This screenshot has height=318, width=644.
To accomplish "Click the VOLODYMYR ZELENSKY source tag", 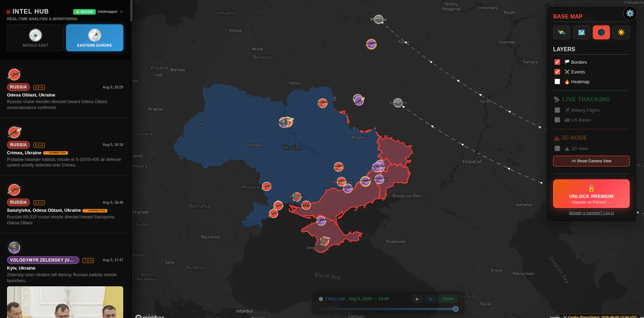I will tap(43, 260).
